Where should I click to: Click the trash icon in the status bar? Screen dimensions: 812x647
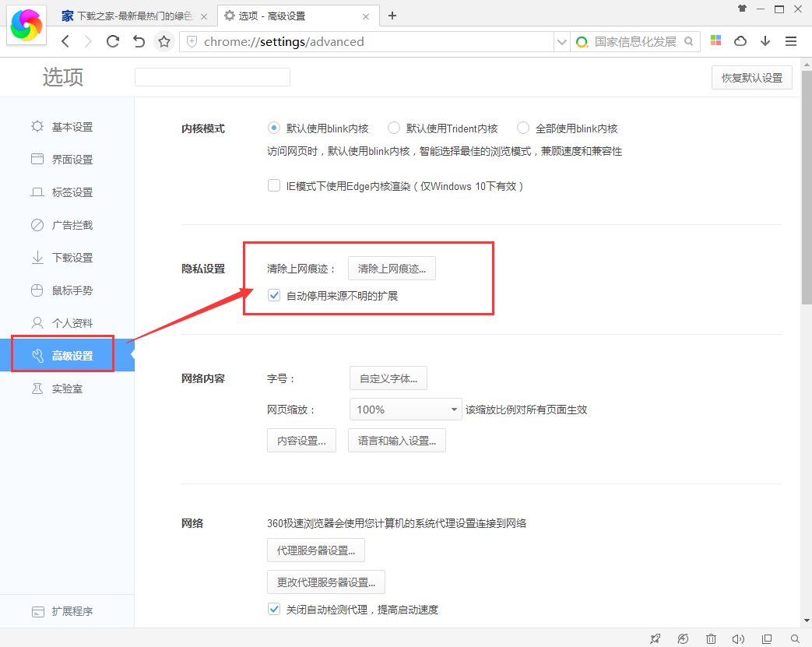click(711, 638)
